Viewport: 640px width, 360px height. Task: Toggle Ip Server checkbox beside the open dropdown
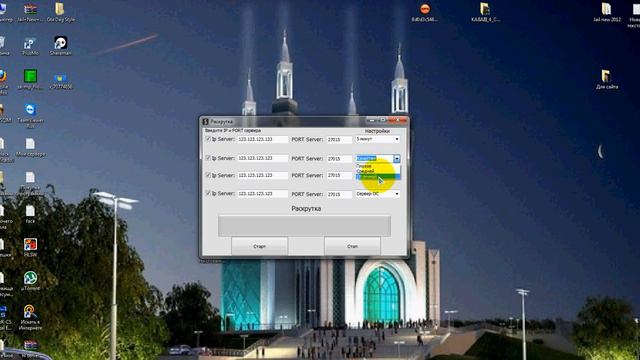tap(208, 158)
